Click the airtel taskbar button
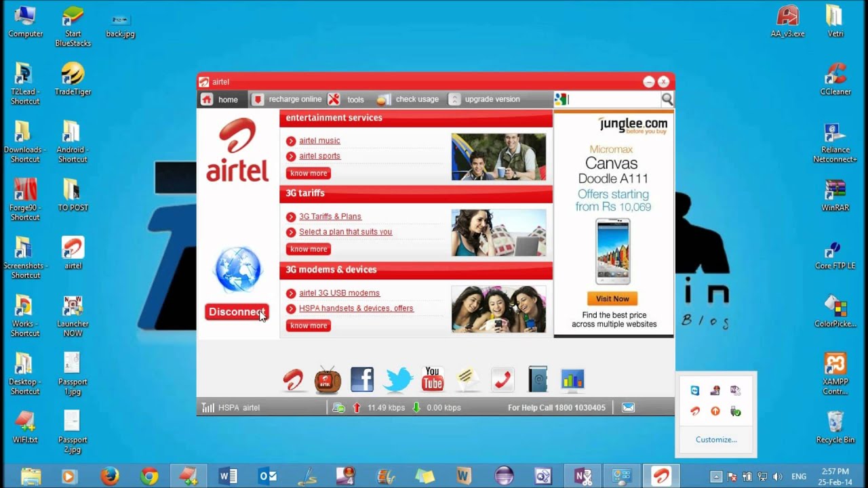Viewport: 868px width, 488px height. click(660, 476)
